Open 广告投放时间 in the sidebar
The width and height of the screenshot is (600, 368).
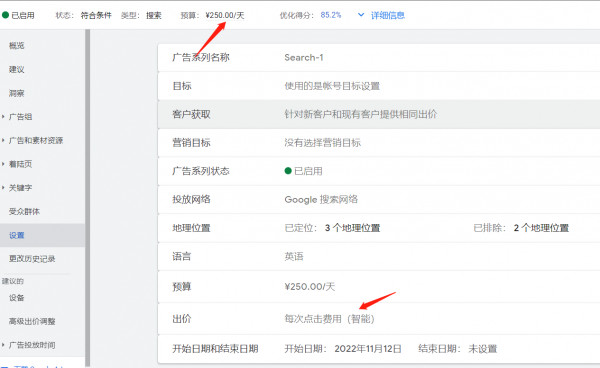point(32,345)
